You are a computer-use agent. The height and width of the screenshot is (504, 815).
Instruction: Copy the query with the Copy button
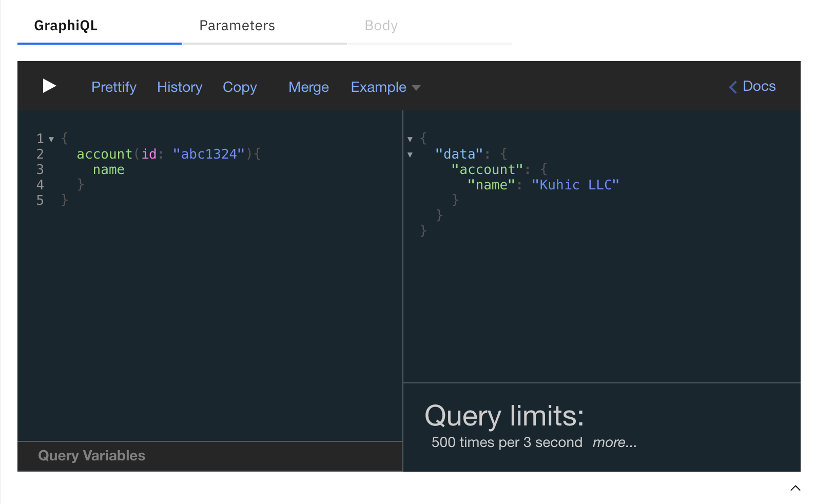pyautogui.click(x=240, y=87)
